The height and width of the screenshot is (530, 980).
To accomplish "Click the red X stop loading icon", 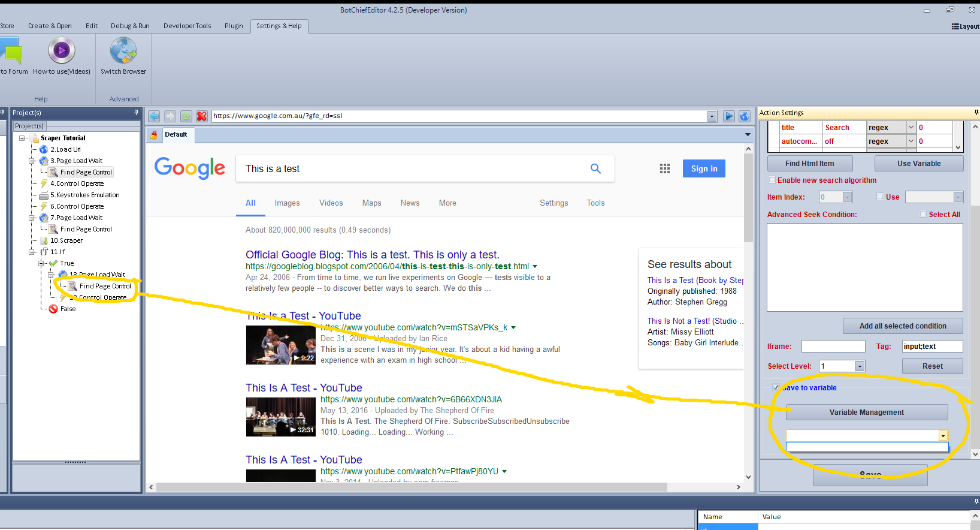I will [202, 116].
